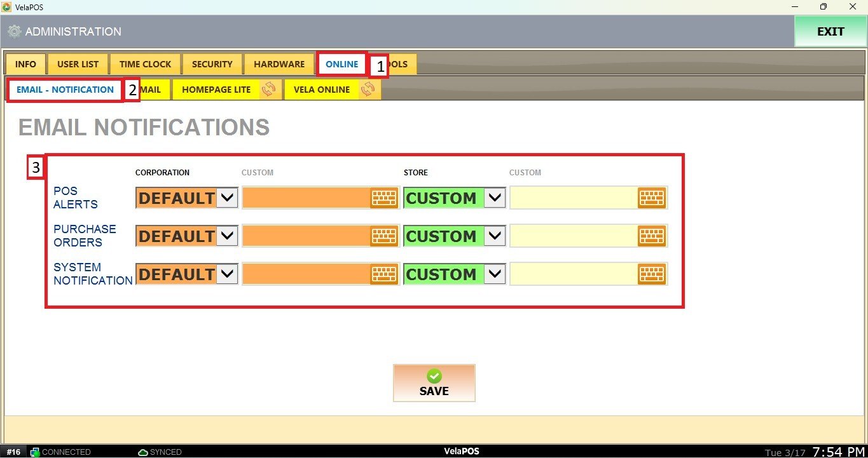The width and height of the screenshot is (868, 458).
Task: Click sync icon on Homepage Lite tab
Action: pyautogui.click(x=268, y=90)
